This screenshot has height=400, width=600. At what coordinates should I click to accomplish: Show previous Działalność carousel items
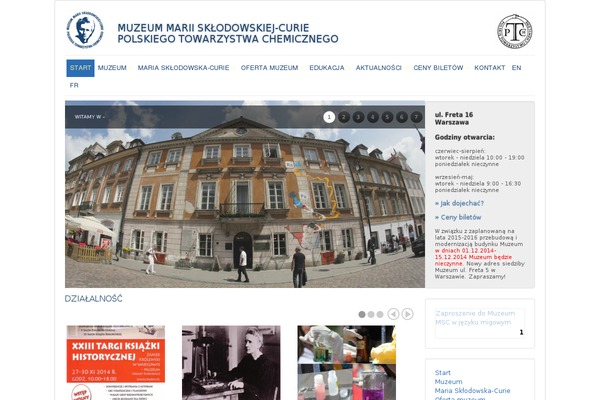(x=393, y=314)
